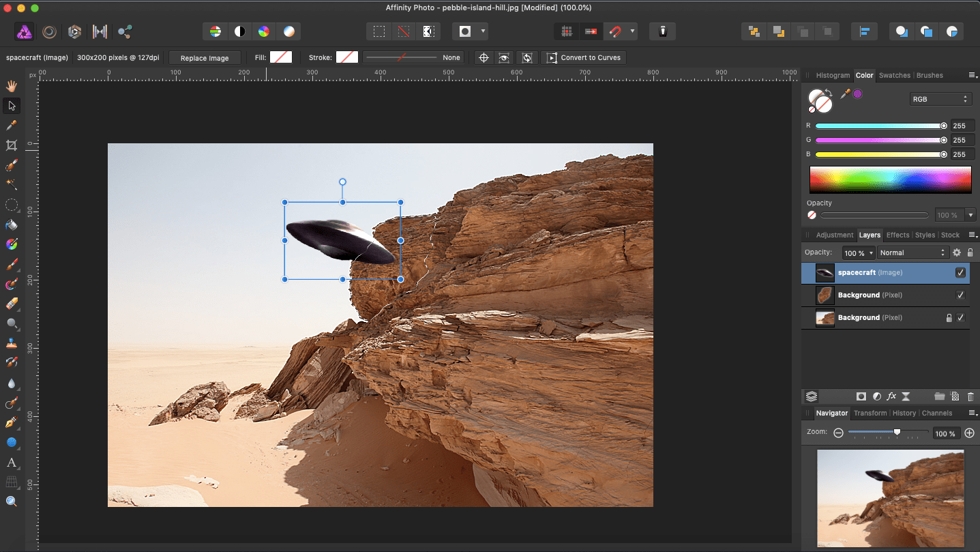This screenshot has height=552, width=980.
Task: Select the Artistic Text tool
Action: coord(12,463)
